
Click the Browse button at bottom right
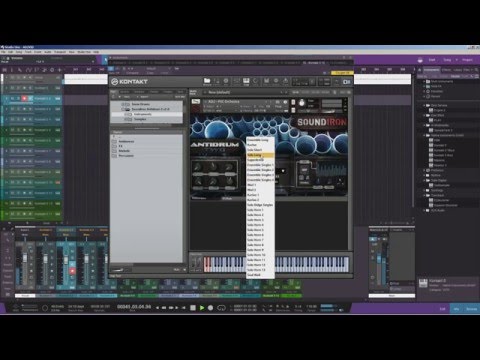coord(471,309)
